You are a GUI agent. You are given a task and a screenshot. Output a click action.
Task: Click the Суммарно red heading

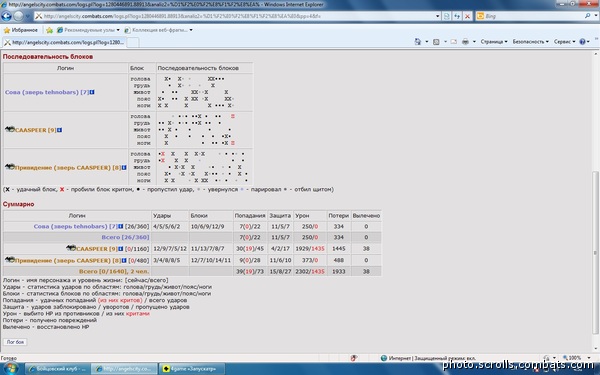coord(18,204)
